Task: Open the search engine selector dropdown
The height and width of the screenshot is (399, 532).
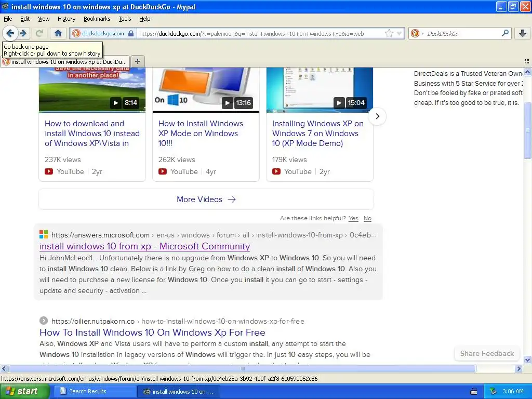Action: (417, 33)
